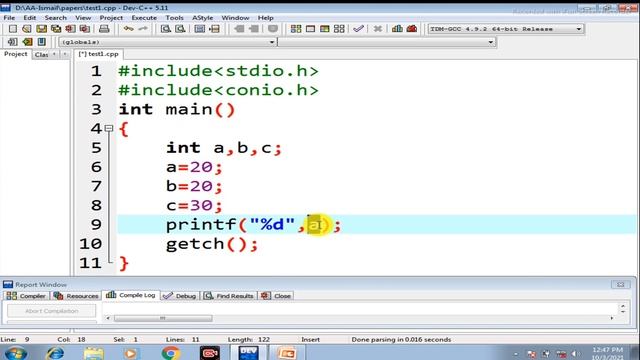Click the Goto Bookmarks toolbar icon
This screenshot has height=360, width=640.
(42, 42)
